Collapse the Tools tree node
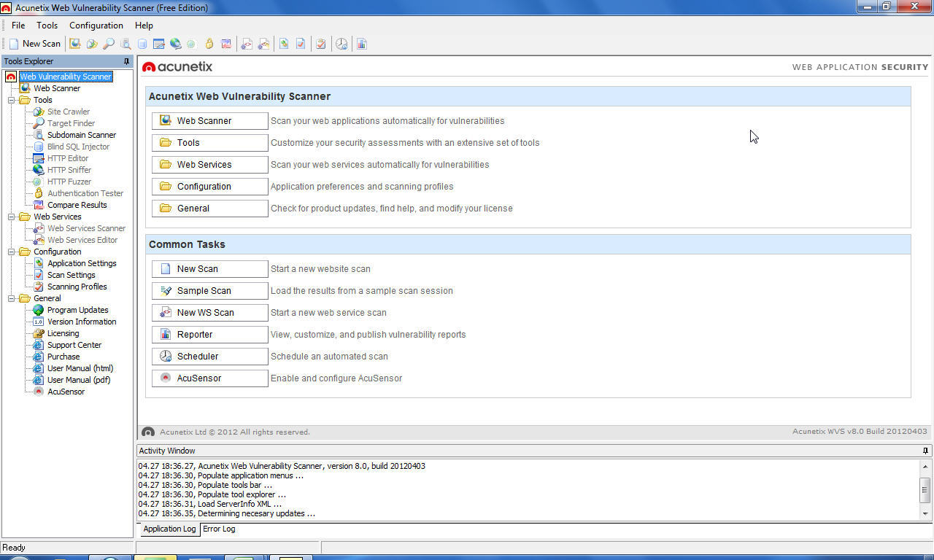 point(11,100)
